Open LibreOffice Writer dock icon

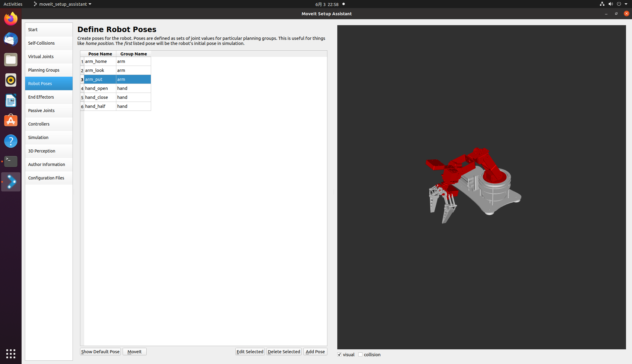[11, 100]
